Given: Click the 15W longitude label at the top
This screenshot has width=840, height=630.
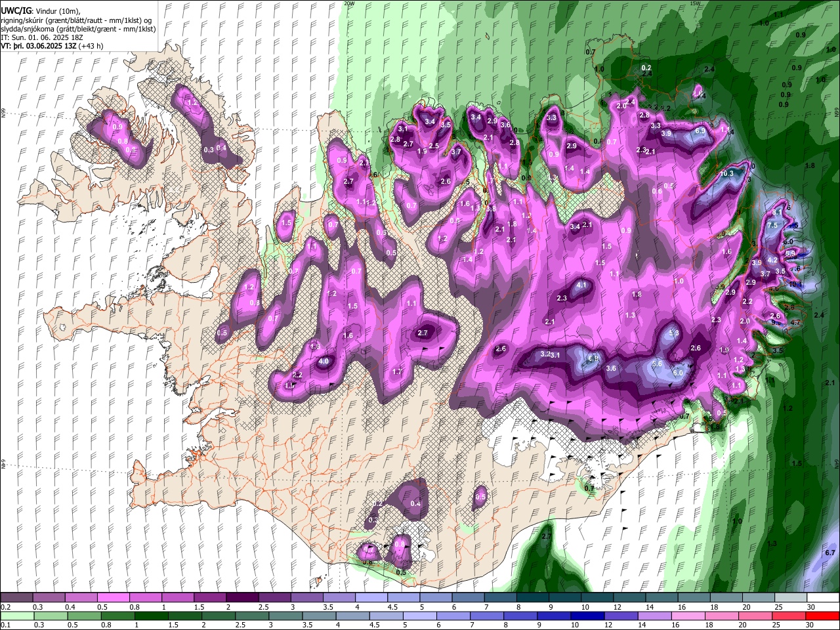Looking at the screenshot, I should click(694, 3).
